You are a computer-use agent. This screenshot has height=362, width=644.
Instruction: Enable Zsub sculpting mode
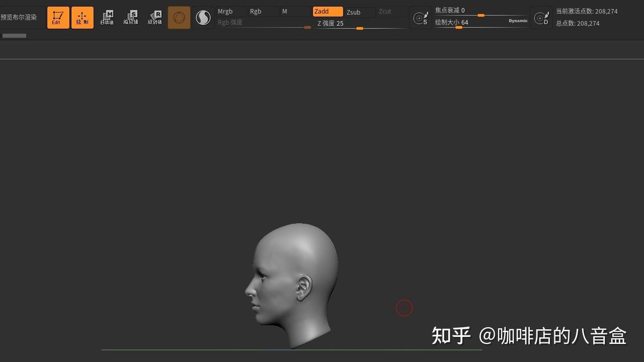[x=358, y=12]
